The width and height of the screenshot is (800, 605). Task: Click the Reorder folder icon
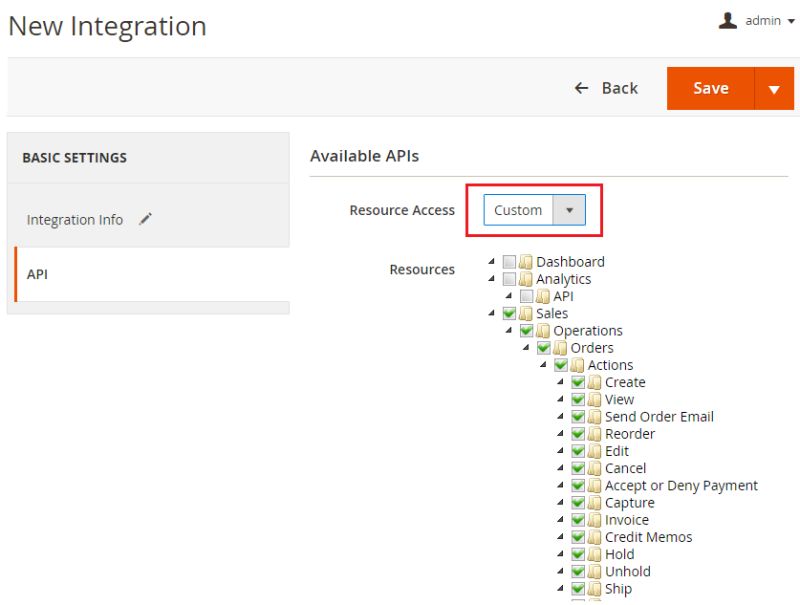tap(594, 434)
